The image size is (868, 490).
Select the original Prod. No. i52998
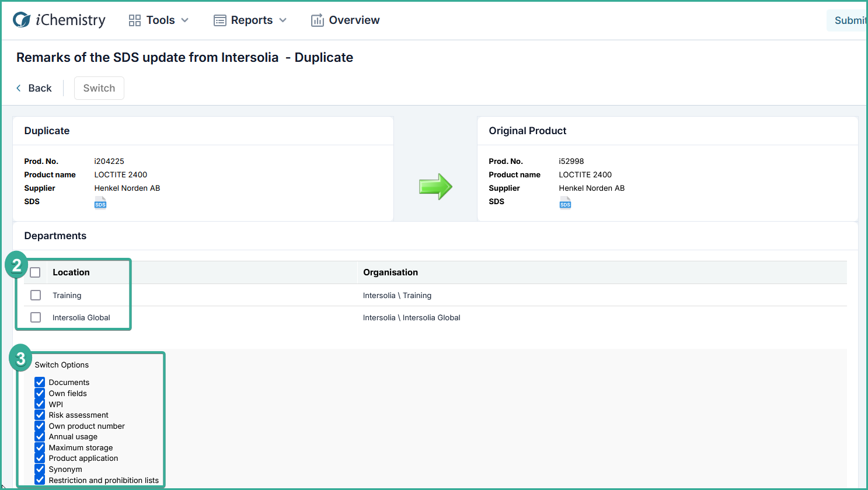[571, 161]
